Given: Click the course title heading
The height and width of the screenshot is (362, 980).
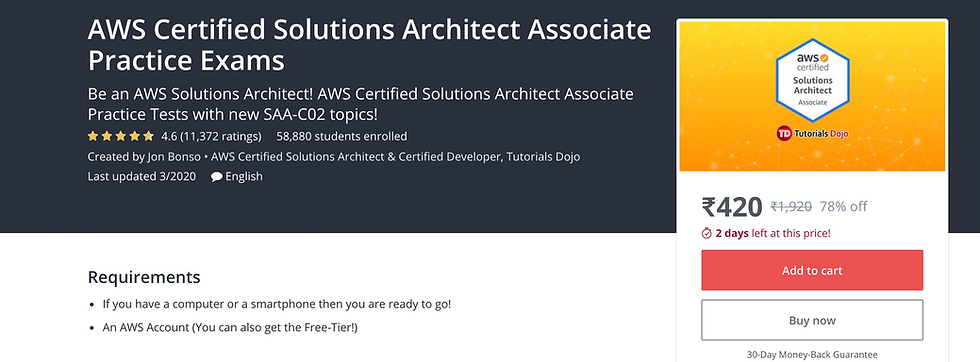Looking at the screenshot, I should 369,45.
